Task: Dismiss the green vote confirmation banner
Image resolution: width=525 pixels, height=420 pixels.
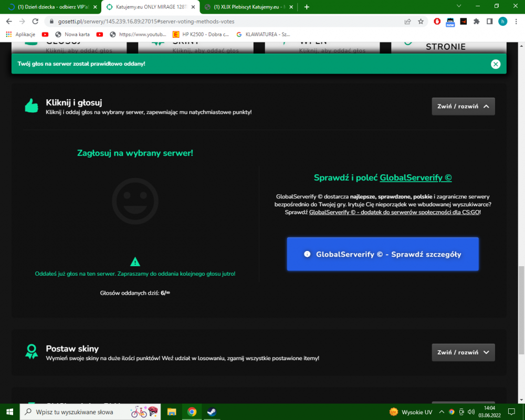Action: [x=496, y=64]
